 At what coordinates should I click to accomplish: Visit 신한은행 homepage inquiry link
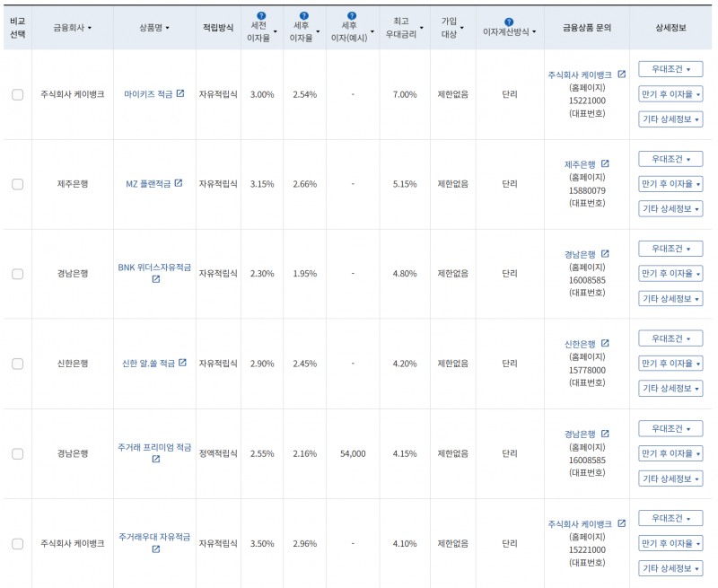[x=580, y=344]
